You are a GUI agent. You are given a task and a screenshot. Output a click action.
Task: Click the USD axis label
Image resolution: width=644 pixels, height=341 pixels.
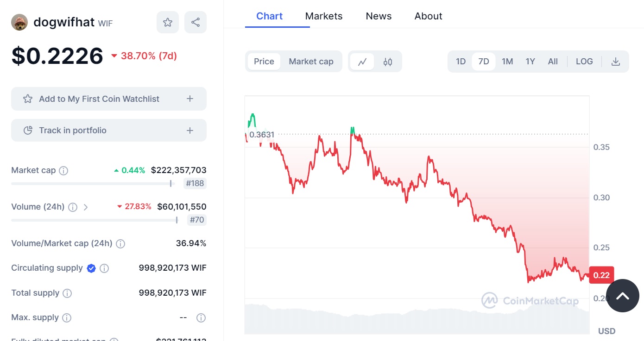(x=606, y=331)
